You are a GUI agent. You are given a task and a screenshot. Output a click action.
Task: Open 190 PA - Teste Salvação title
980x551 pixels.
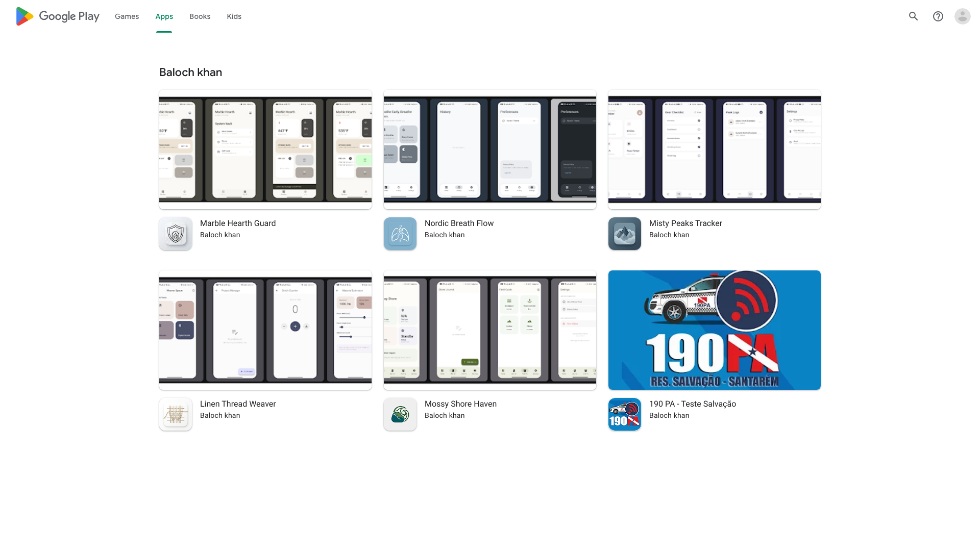[x=693, y=404]
